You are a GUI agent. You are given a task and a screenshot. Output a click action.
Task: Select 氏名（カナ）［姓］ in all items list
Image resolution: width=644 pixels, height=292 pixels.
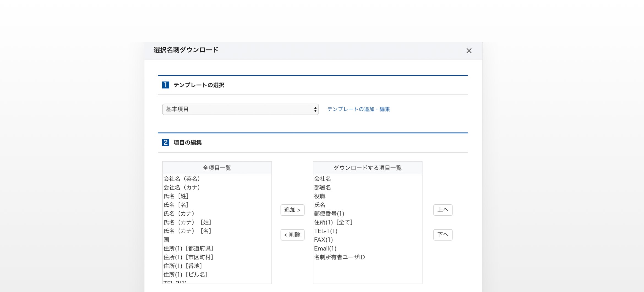coord(217,222)
